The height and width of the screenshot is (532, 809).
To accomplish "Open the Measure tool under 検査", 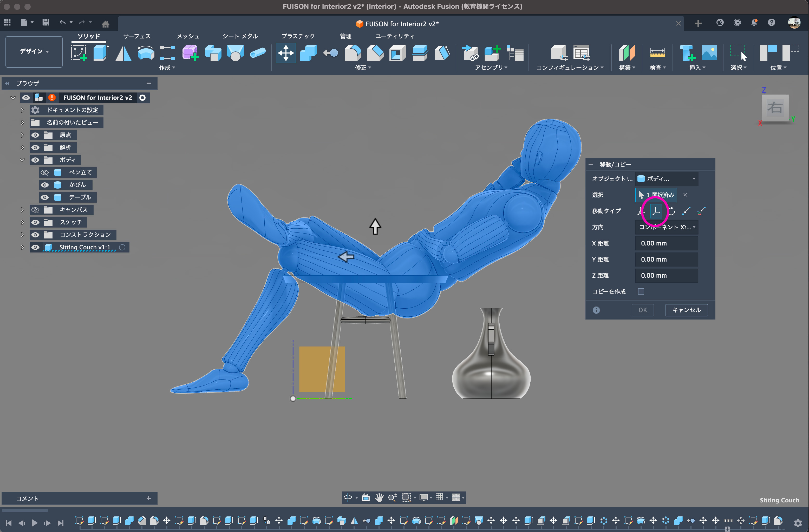I will pos(657,53).
